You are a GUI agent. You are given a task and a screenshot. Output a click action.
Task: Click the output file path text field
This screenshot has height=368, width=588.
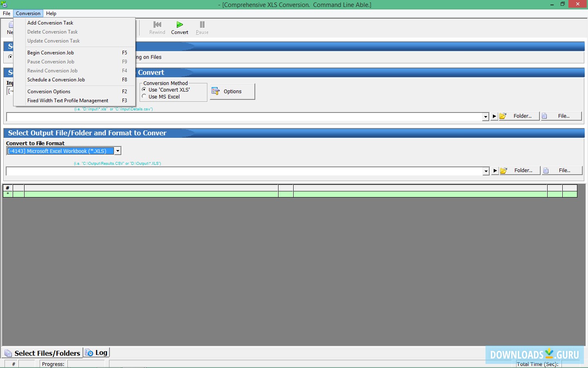click(x=244, y=171)
